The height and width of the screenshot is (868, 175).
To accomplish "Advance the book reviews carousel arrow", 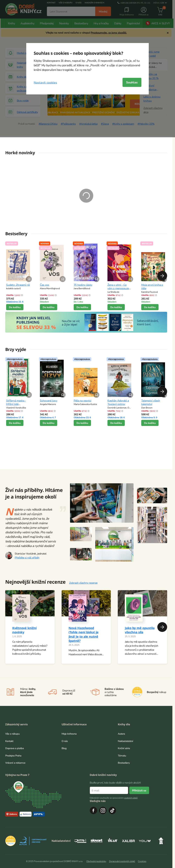I will pos(162,627).
